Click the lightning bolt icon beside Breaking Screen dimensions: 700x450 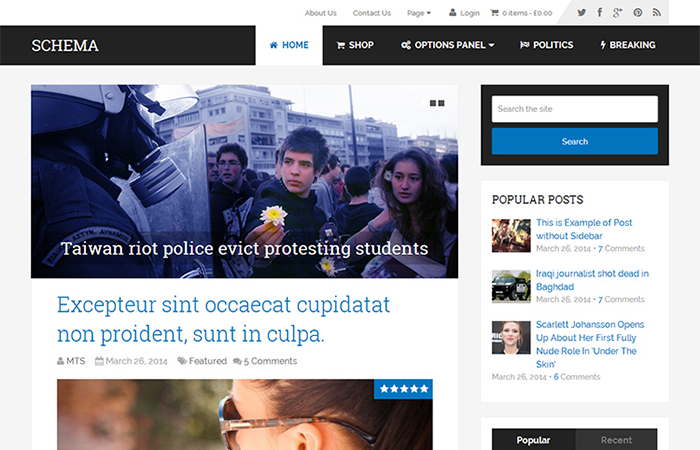click(603, 45)
